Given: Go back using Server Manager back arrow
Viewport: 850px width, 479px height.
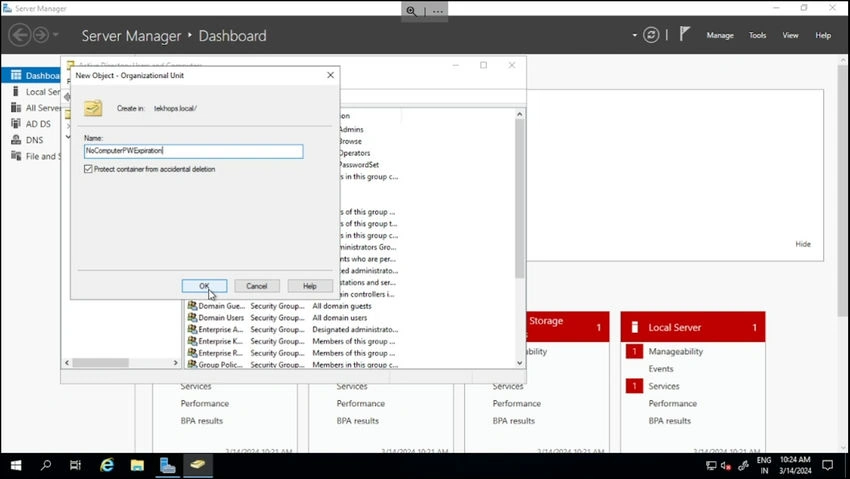Looking at the screenshot, I should pos(20,35).
